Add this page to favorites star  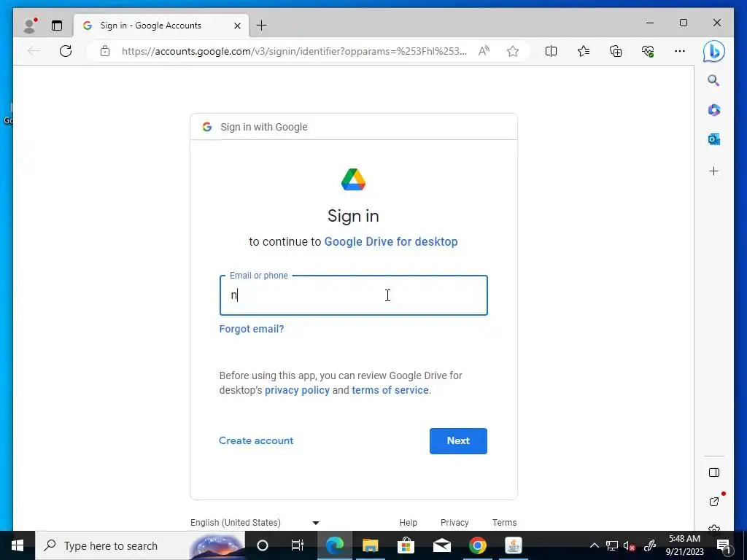click(x=513, y=51)
